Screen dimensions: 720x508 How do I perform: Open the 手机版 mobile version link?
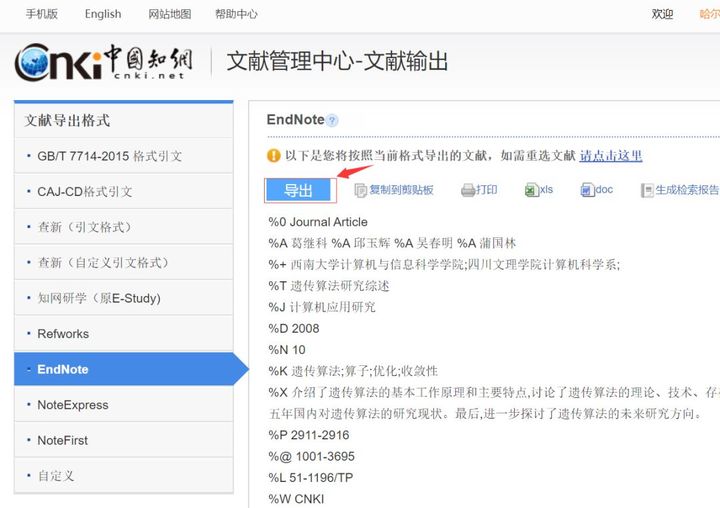(42, 14)
